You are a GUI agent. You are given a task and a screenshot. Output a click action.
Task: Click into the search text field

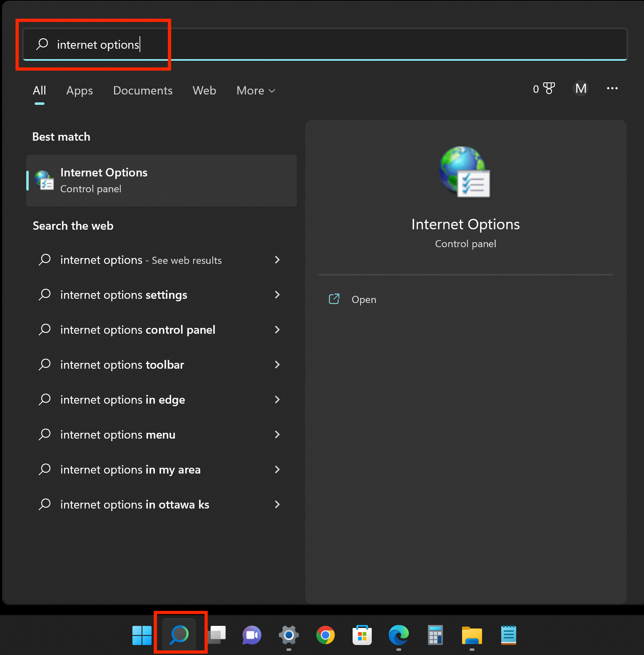click(x=325, y=44)
